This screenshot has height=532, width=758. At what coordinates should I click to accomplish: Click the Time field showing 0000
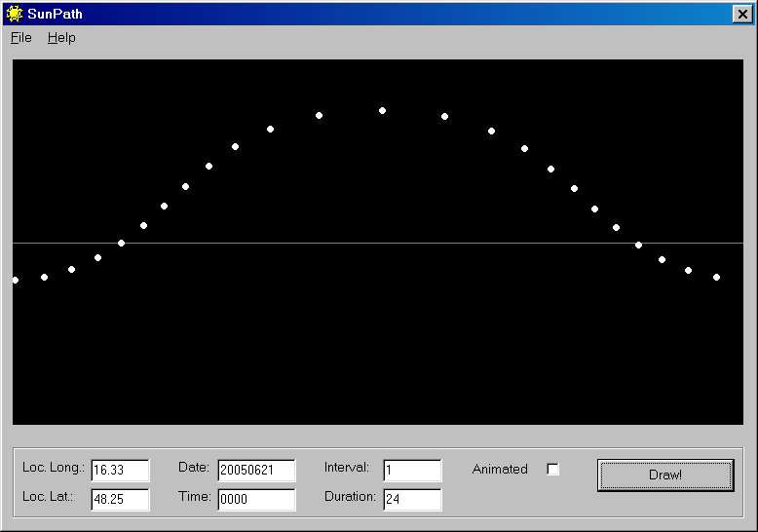(256, 499)
